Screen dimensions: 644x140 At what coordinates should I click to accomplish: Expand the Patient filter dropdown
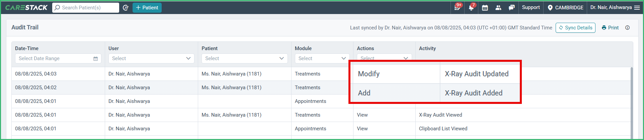pyautogui.click(x=244, y=58)
